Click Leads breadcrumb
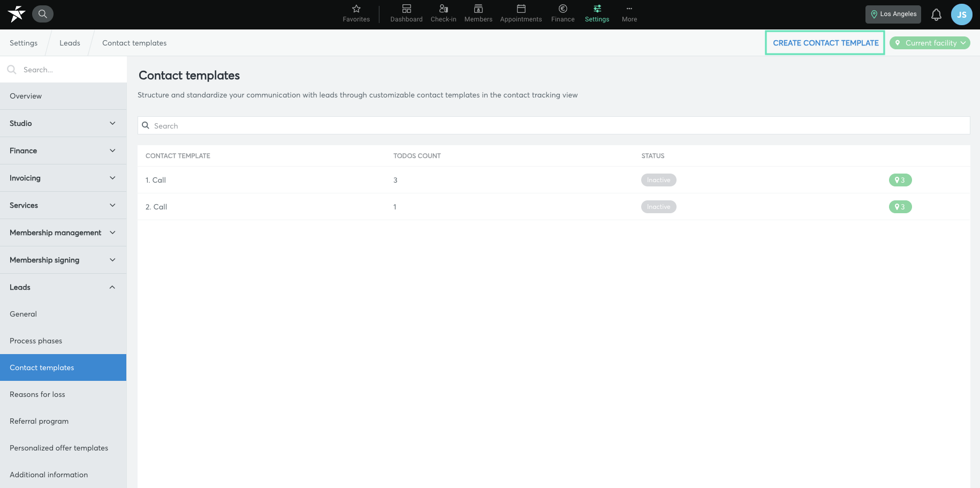Screen dimensions: 980x488 tap(70, 43)
